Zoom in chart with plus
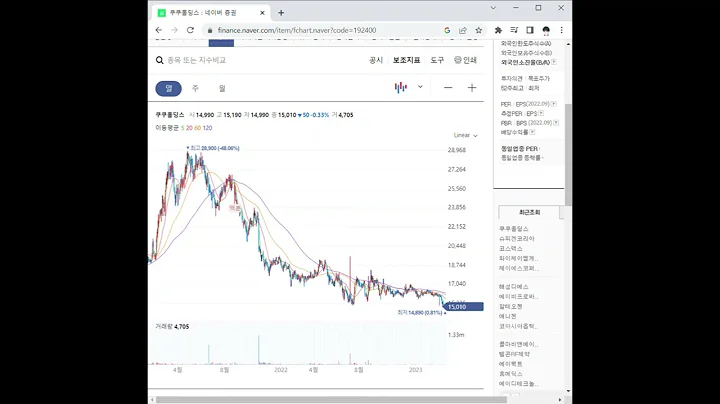 click(x=472, y=88)
